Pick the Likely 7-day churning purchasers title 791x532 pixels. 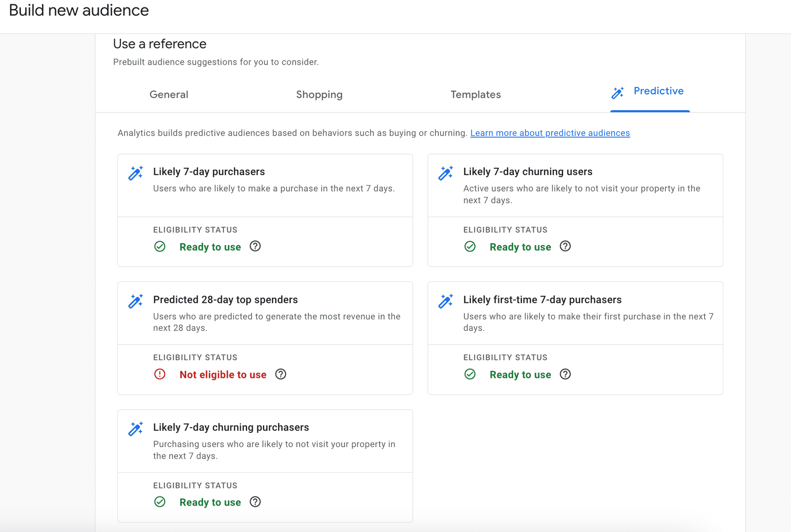(x=231, y=427)
